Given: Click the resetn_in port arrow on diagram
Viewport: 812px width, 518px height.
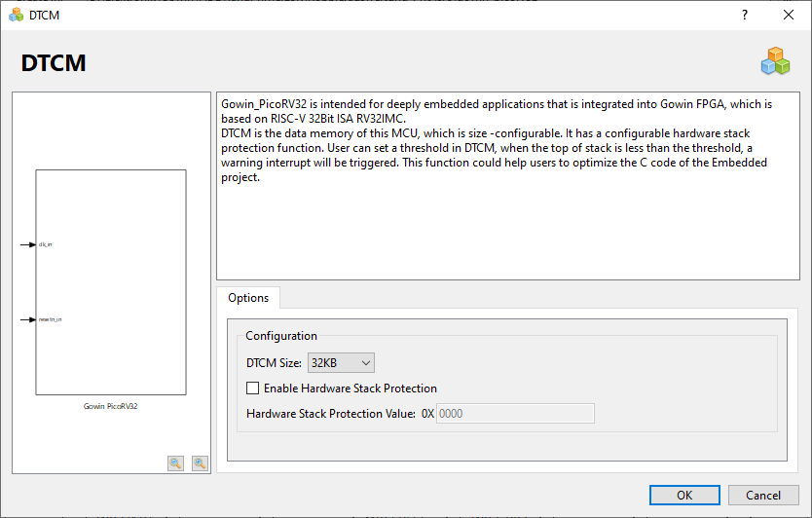Looking at the screenshot, I should pyautogui.click(x=28, y=319).
